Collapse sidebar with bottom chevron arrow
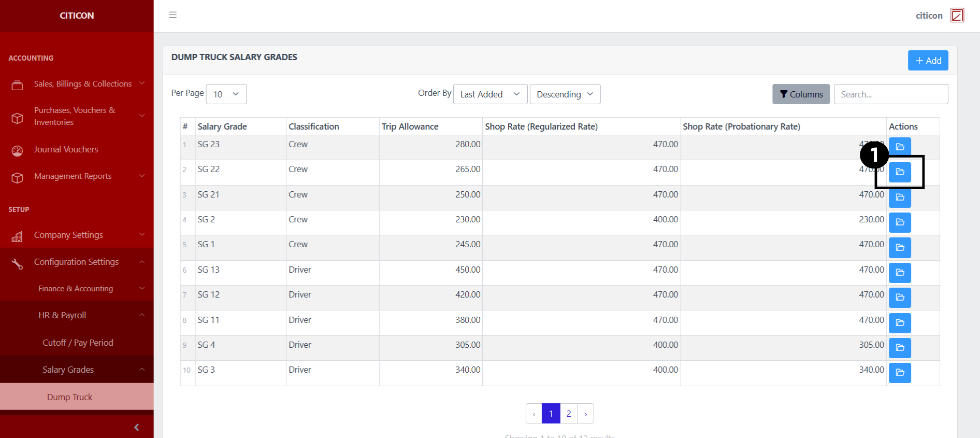This screenshot has height=438, width=980. click(x=137, y=427)
